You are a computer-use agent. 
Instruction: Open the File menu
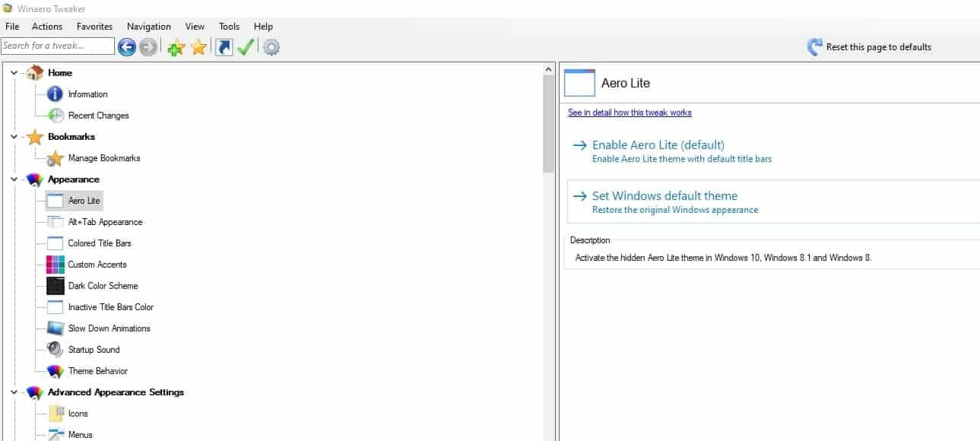pos(12,27)
